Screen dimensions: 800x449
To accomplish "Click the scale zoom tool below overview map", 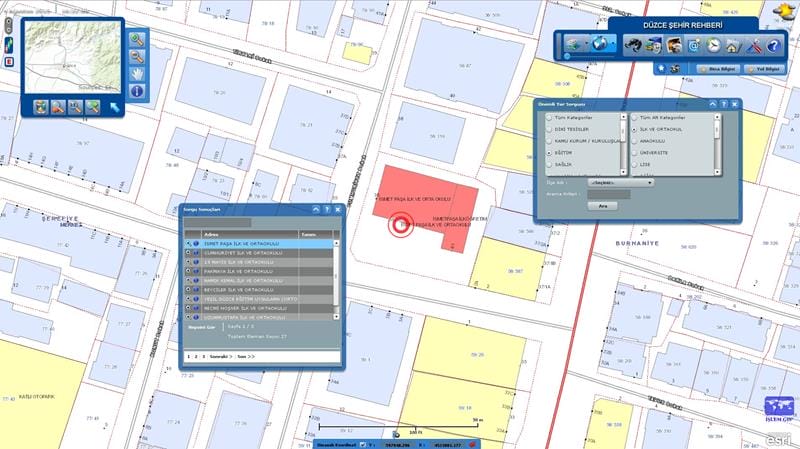I will 76,107.
